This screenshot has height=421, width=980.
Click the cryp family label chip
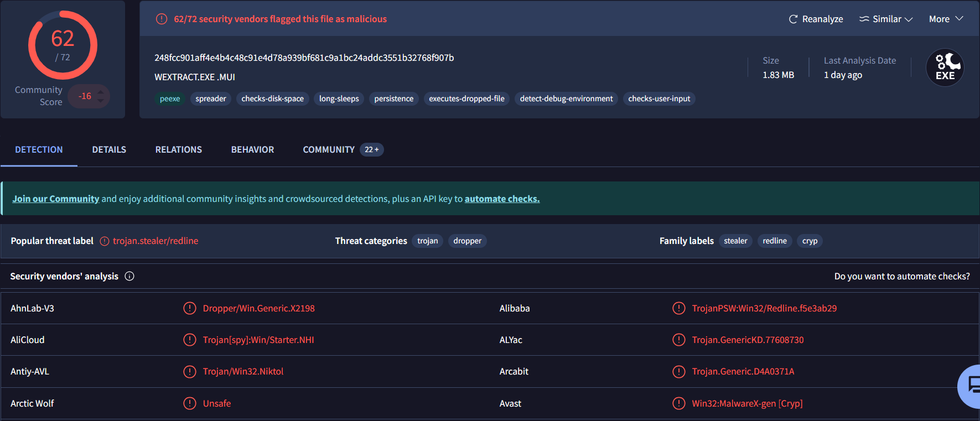[x=810, y=241]
